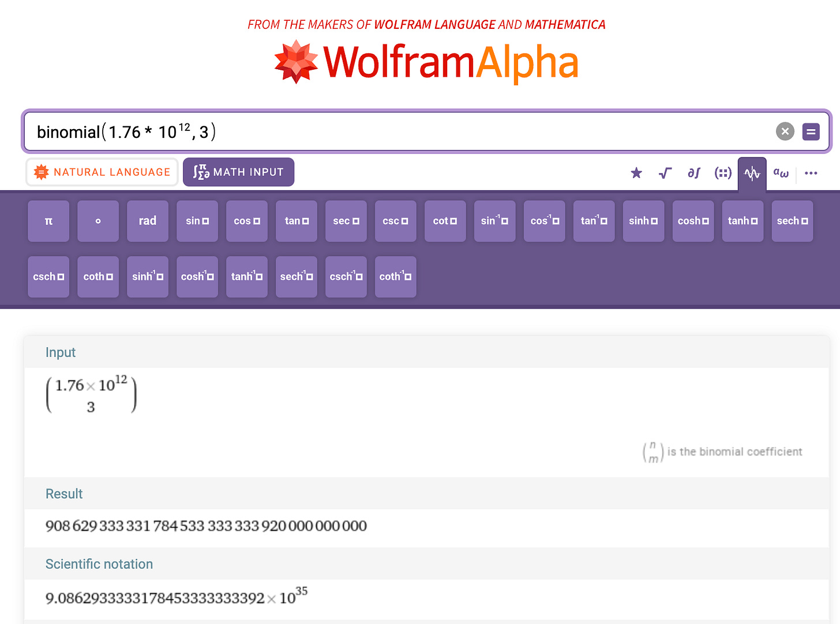Click the Result pod heading

click(x=64, y=494)
